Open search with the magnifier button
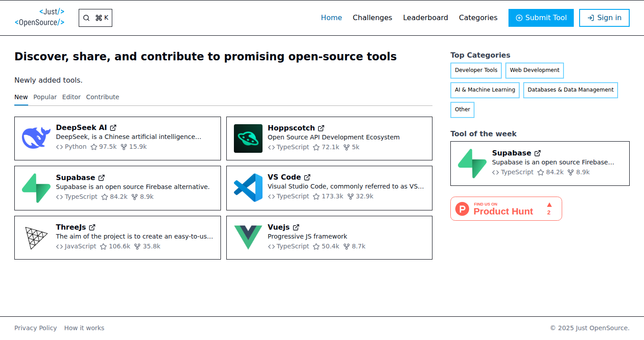Screen dimensions: 644x340 95,18
